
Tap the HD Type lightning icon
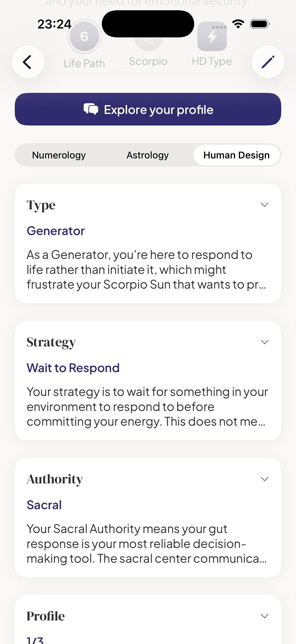212,37
